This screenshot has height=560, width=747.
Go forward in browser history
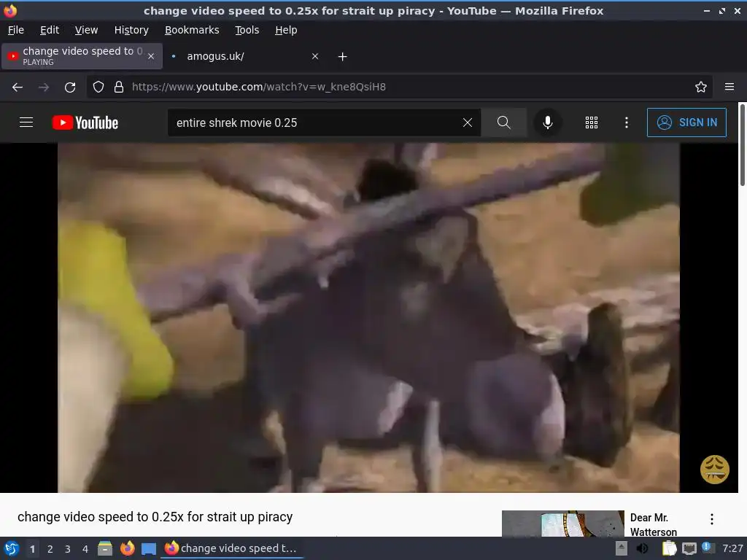[44, 87]
